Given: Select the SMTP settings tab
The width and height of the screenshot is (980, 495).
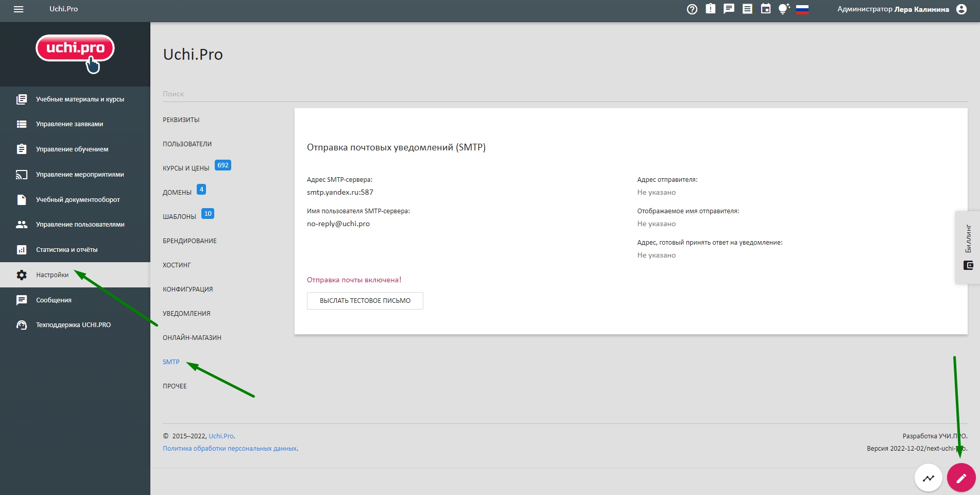Looking at the screenshot, I should (171, 362).
